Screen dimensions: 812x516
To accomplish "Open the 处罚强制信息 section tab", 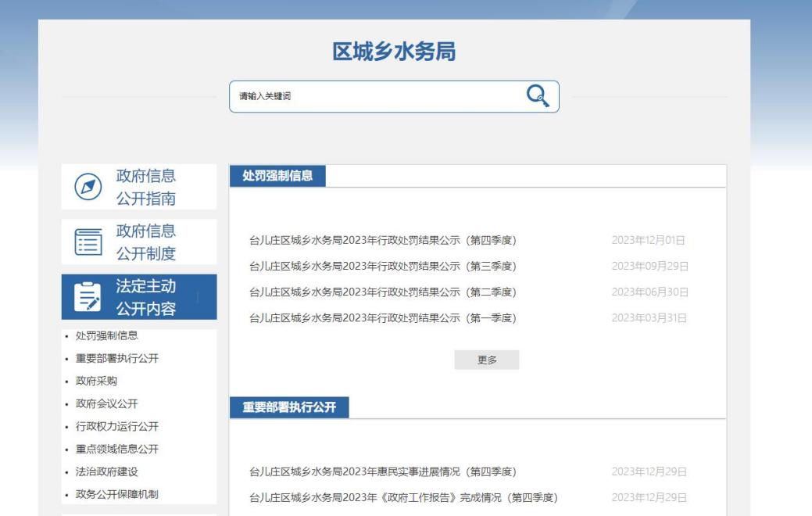I will click(277, 176).
